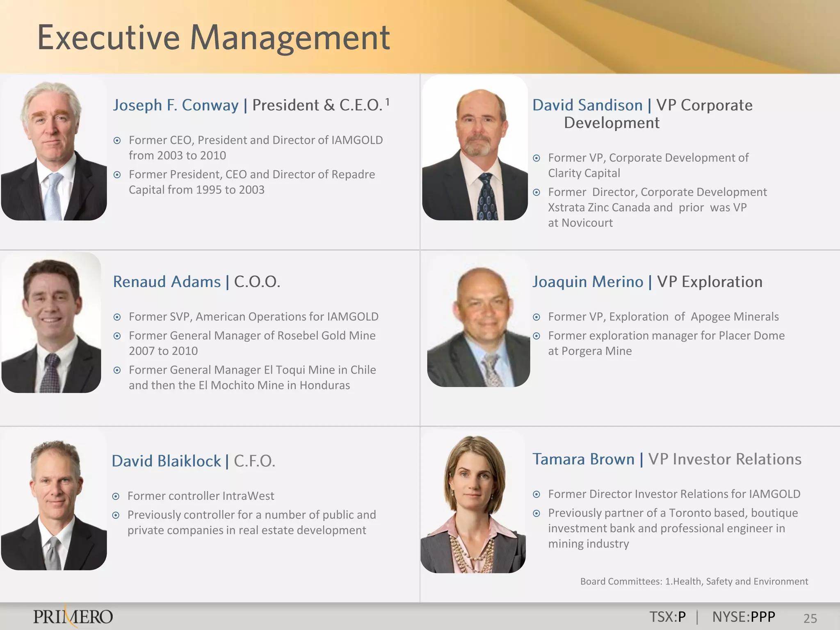This screenshot has height=630, width=840.
Task: Select David Sandison's portrait photo
Action: [475, 148]
